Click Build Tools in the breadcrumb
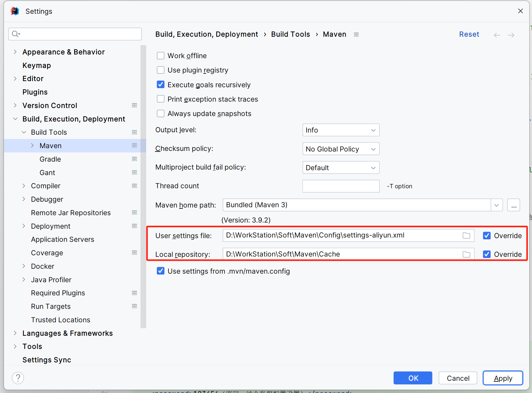Viewport: 532px width, 393px height. click(x=290, y=34)
